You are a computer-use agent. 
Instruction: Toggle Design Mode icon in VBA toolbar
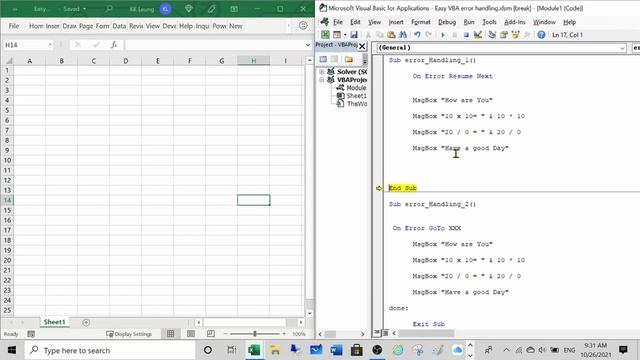[x=478, y=35]
